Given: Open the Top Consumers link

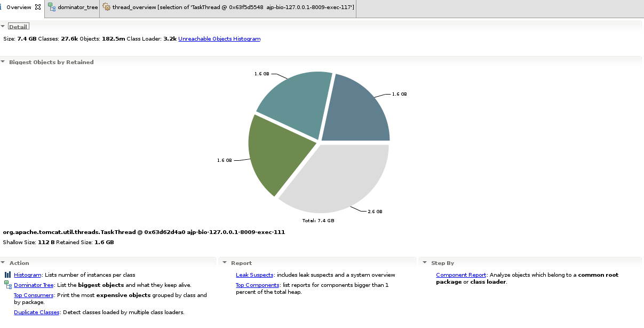Looking at the screenshot, I should pos(34,295).
